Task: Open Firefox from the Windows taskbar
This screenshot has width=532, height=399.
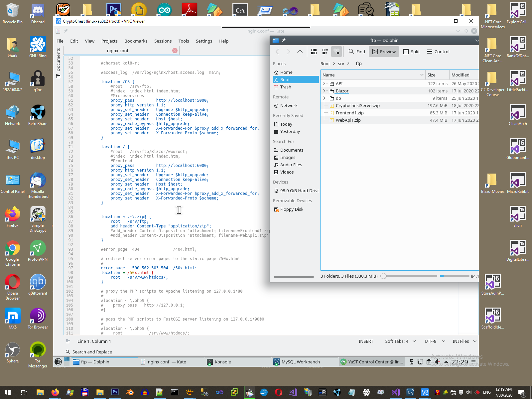Action: tap(55, 392)
